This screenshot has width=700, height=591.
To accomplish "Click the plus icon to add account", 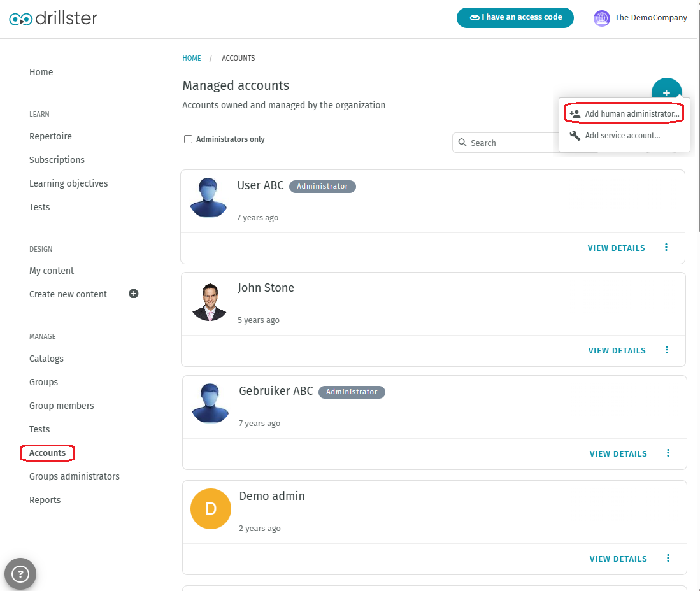I will point(666,91).
